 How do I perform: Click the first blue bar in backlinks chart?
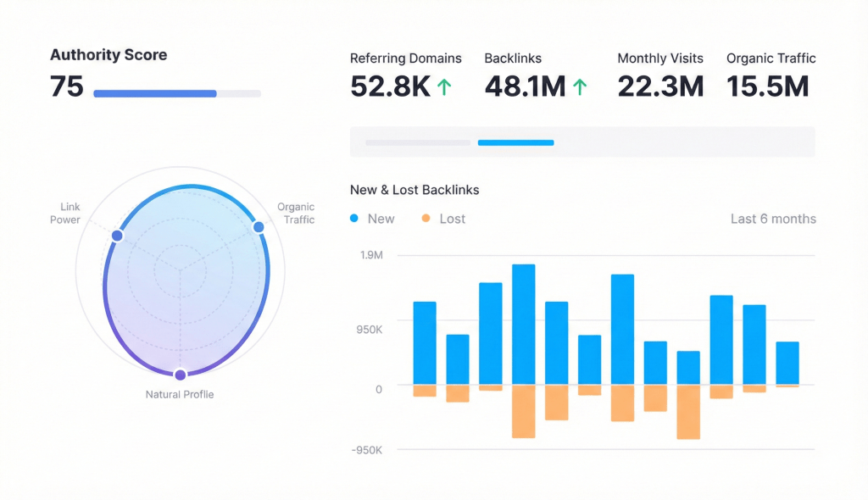click(x=425, y=343)
